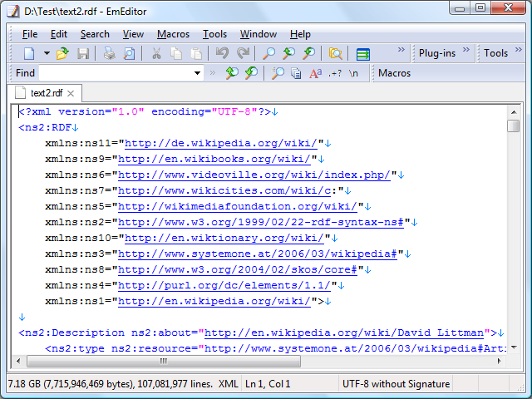
Task: Toggle Match Case (Aa) option
Action: tap(316, 73)
